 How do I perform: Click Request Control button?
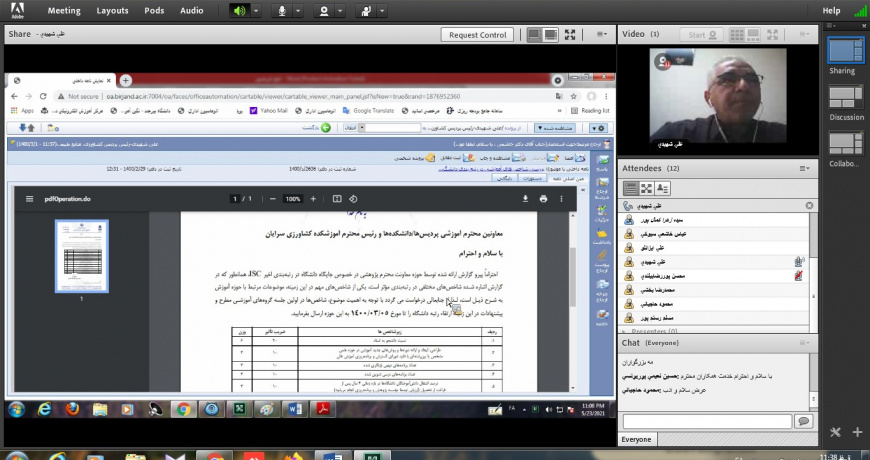click(478, 35)
